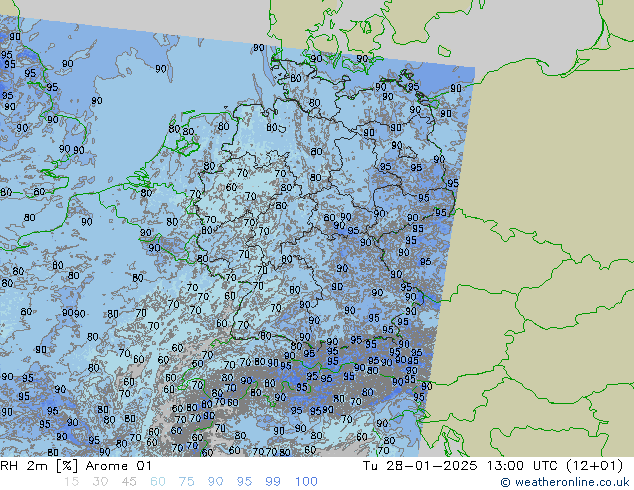Click the "RH 2m [%]" title text
634x490 pixels.
pos(39,466)
